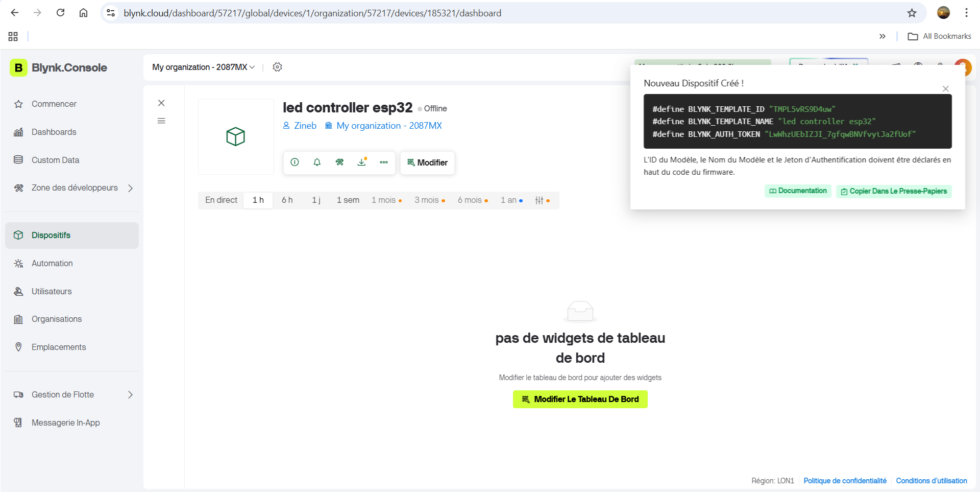
Task: Open organization settings gear icon
Action: (277, 67)
